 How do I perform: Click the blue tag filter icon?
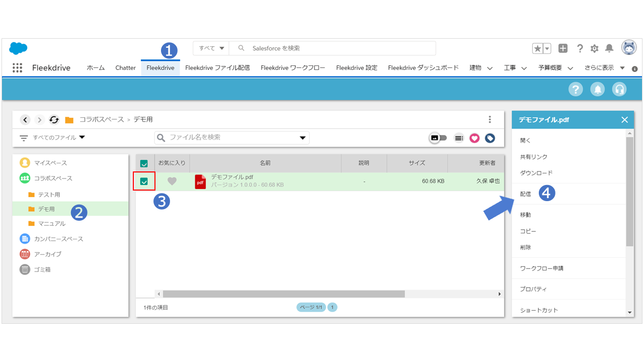(x=490, y=138)
